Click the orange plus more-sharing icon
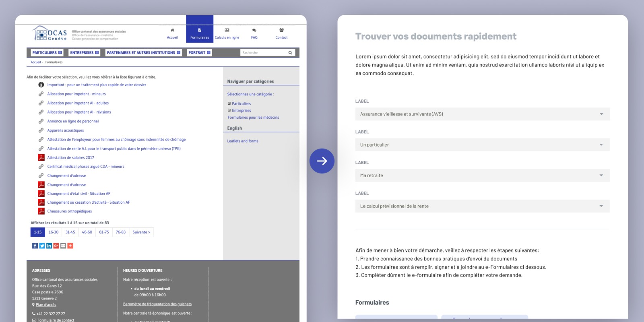 pos(70,246)
